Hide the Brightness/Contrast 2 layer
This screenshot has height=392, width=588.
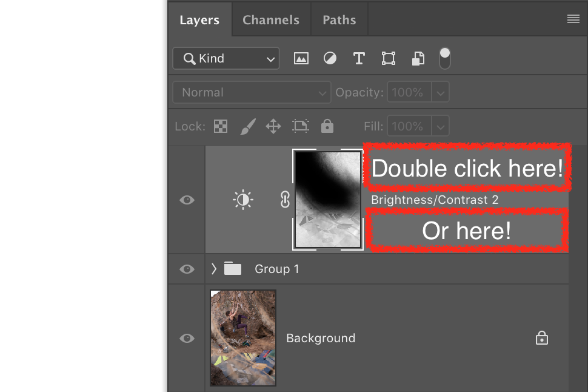187,200
